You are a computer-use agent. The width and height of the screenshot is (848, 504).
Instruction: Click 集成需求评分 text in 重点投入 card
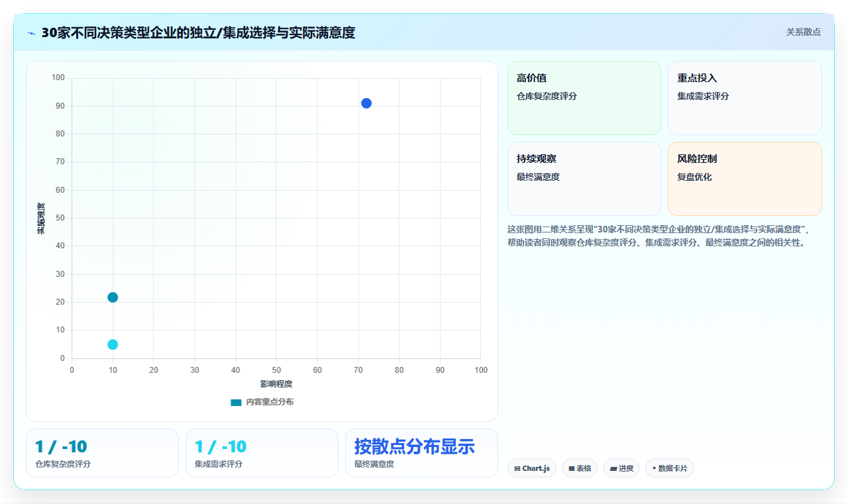point(703,96)
